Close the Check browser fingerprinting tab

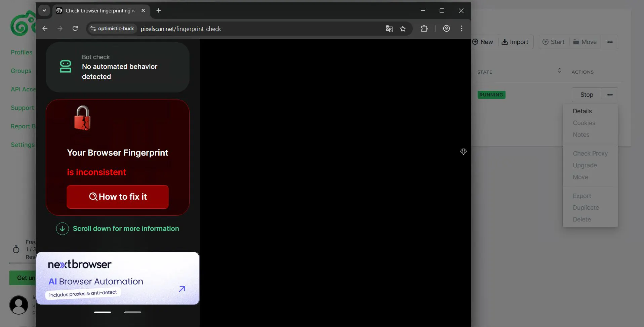pos(143,10)
